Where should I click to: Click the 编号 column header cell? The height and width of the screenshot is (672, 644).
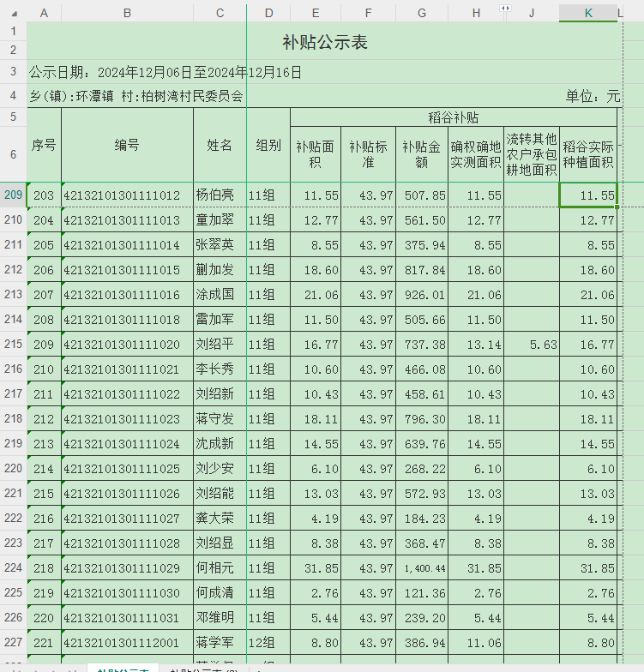point(127,145)
